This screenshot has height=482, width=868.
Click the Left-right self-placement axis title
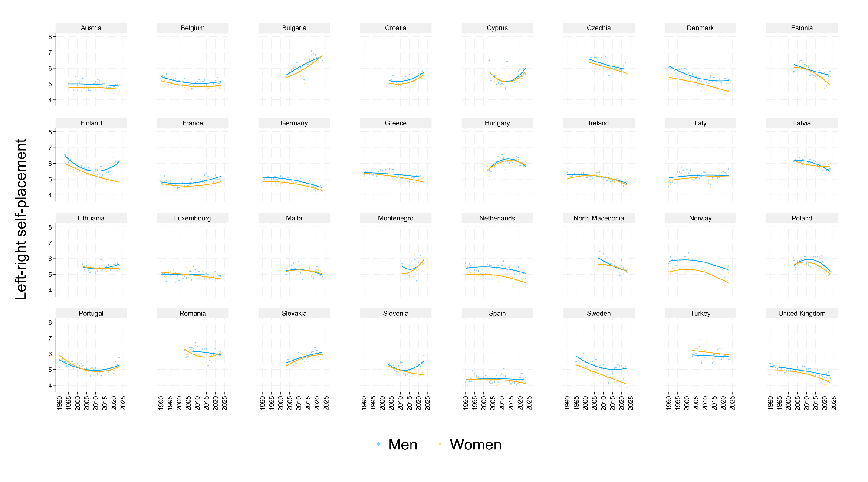[21, 219]
